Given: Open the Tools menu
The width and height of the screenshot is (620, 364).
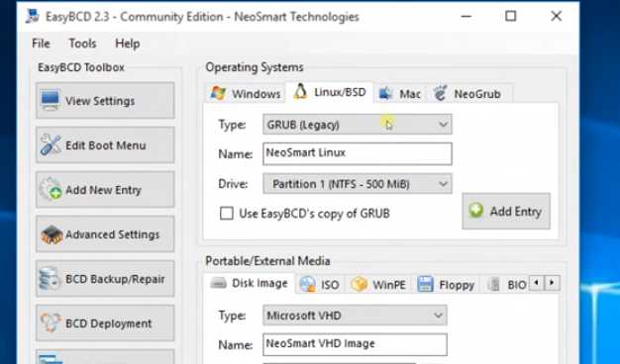Looking at the screenshot, I should coord(82,44).
